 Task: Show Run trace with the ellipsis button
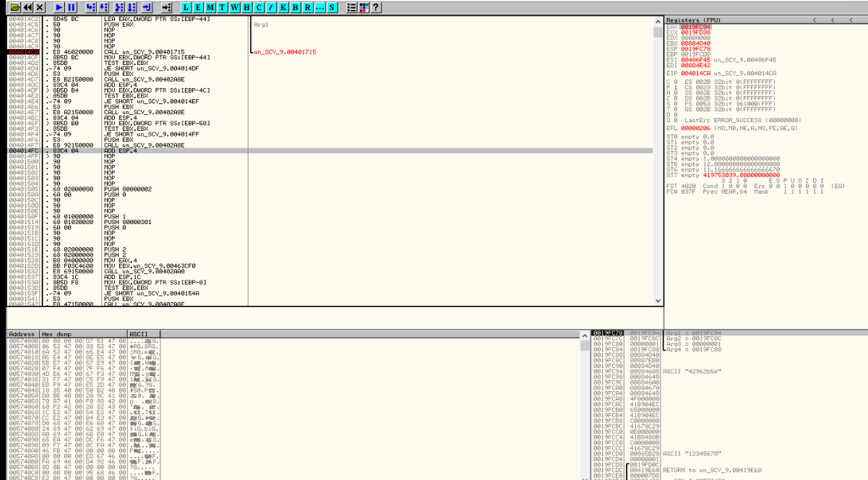click(320, 7)
